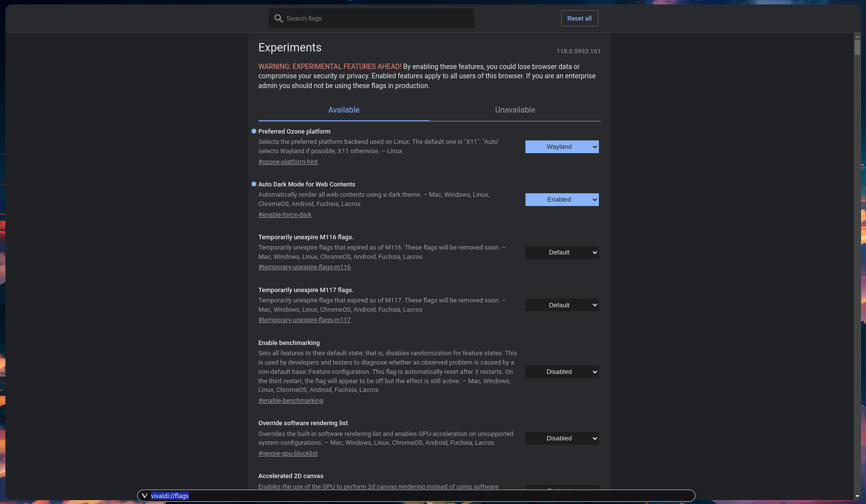Image resolution: width=866 pixels, height=504 pixels.
Task: Click the #ignore-gpu-blocklist link
Action: coord(288,454)
